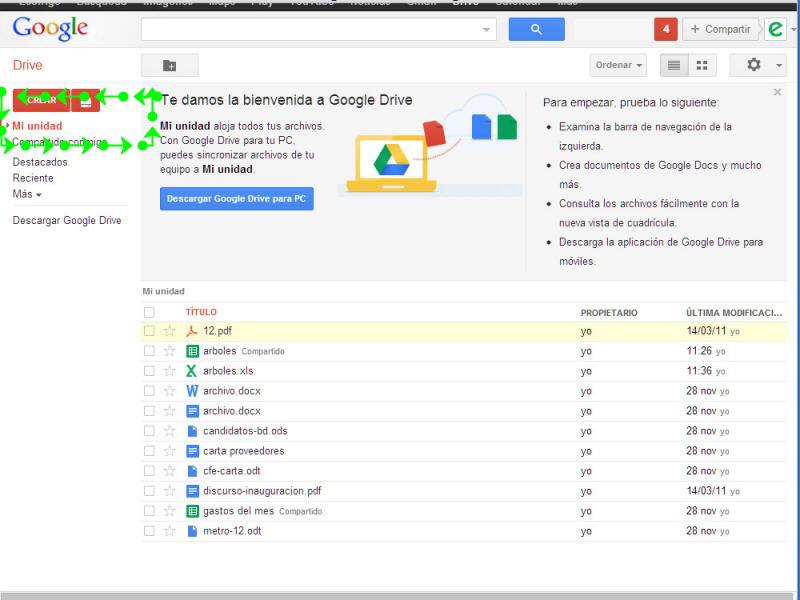Close the welcome banner with the X
This screenshot has width=800, height=600.
[777, 92]
